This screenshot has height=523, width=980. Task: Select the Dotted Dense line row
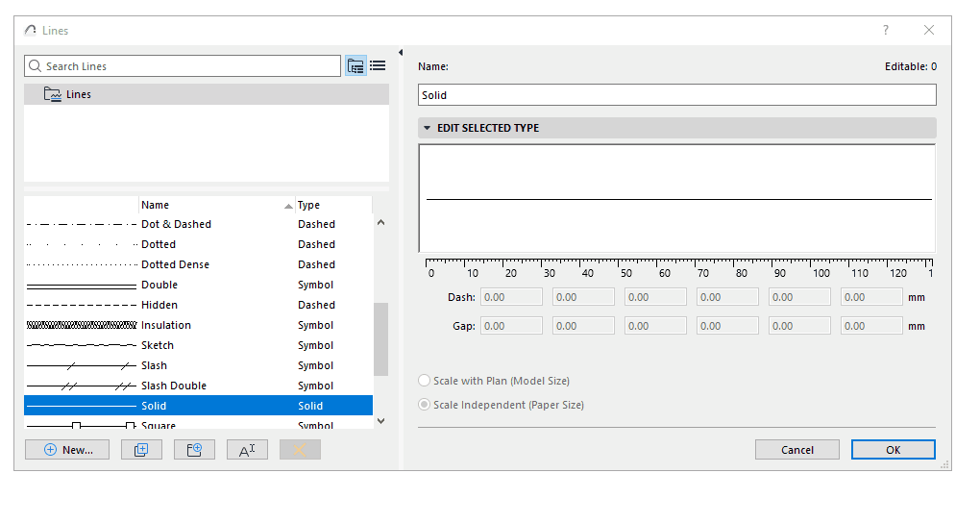198,264
